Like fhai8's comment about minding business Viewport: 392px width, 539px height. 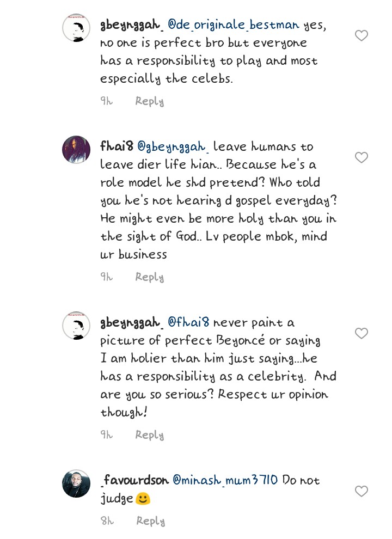pos(362,158)
